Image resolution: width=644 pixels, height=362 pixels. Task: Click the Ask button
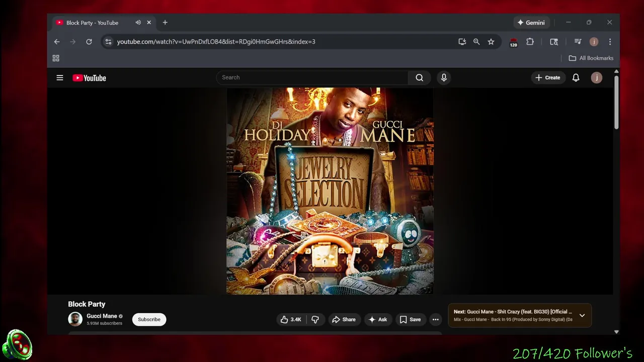tap(377, 319)
